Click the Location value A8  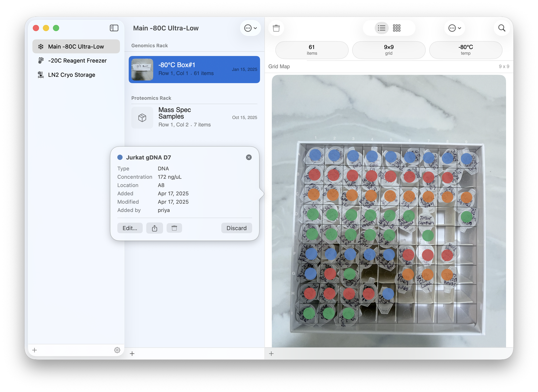(161, 185)
